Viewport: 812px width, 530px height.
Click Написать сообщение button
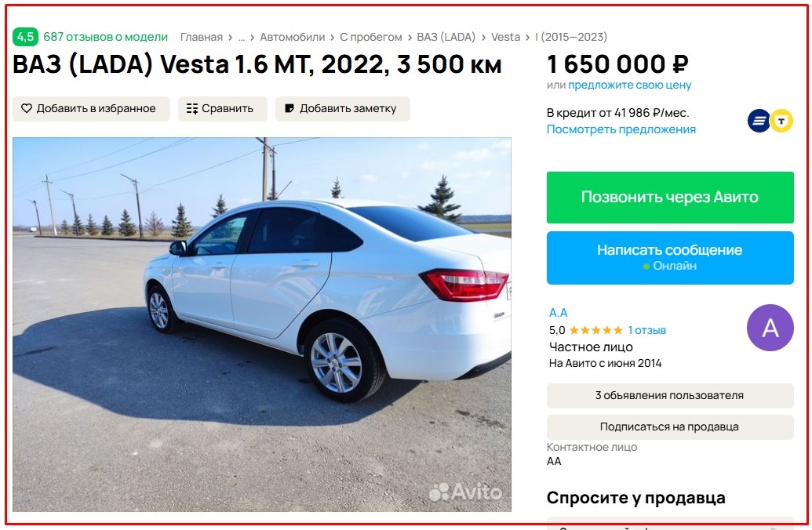click(x=670, y=258)
